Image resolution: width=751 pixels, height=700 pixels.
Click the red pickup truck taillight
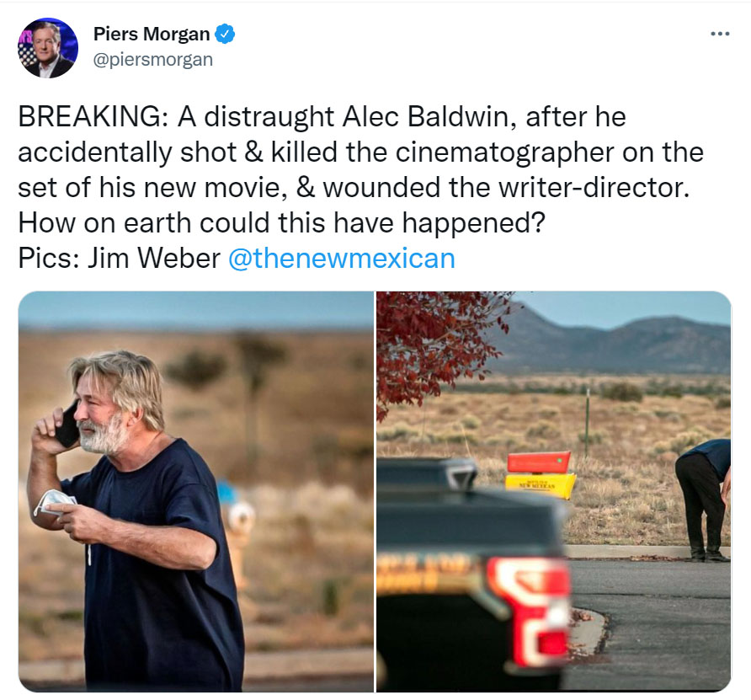pos(530,609)
